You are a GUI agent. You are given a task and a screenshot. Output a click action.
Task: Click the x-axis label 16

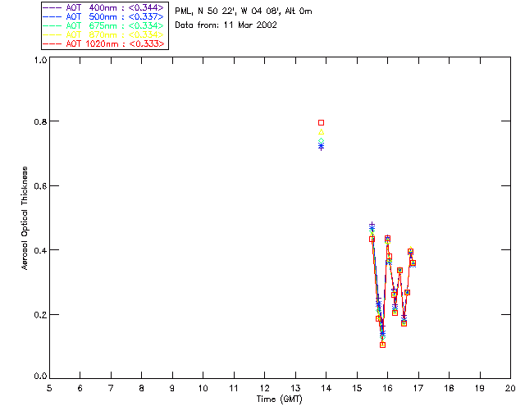[388, 388]
